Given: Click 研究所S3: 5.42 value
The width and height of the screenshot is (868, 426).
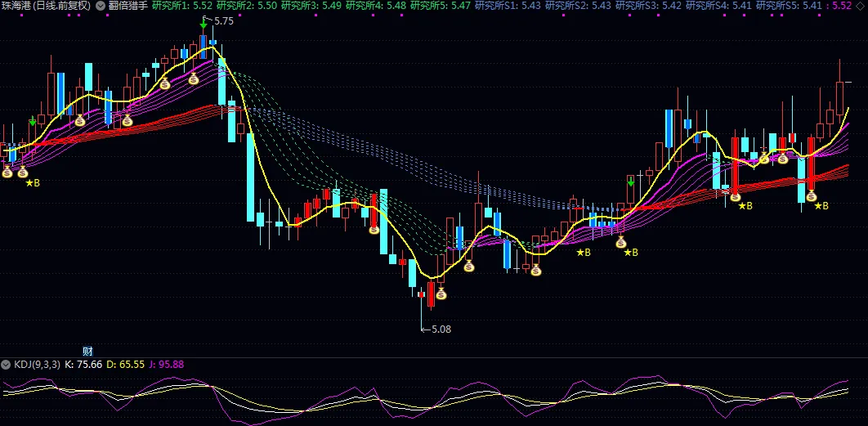Looking at the screenshot, I should tap(649, 6).
